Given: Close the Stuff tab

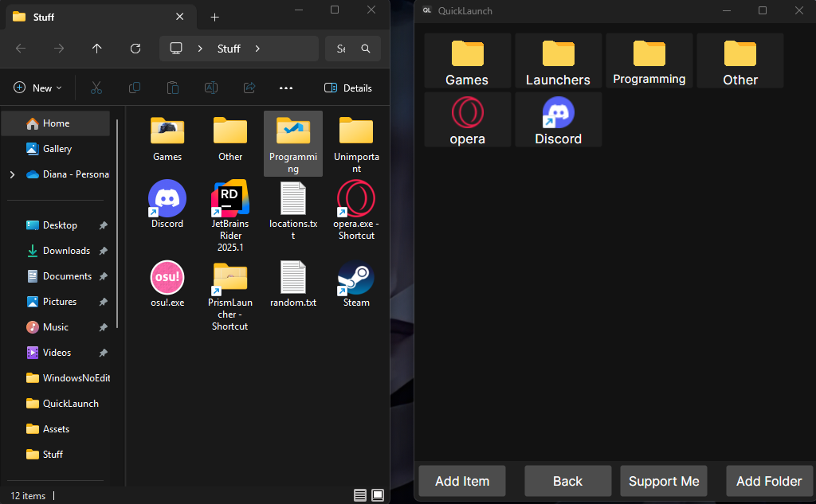Looking at the screenshot, I should (x=179, y=17).
